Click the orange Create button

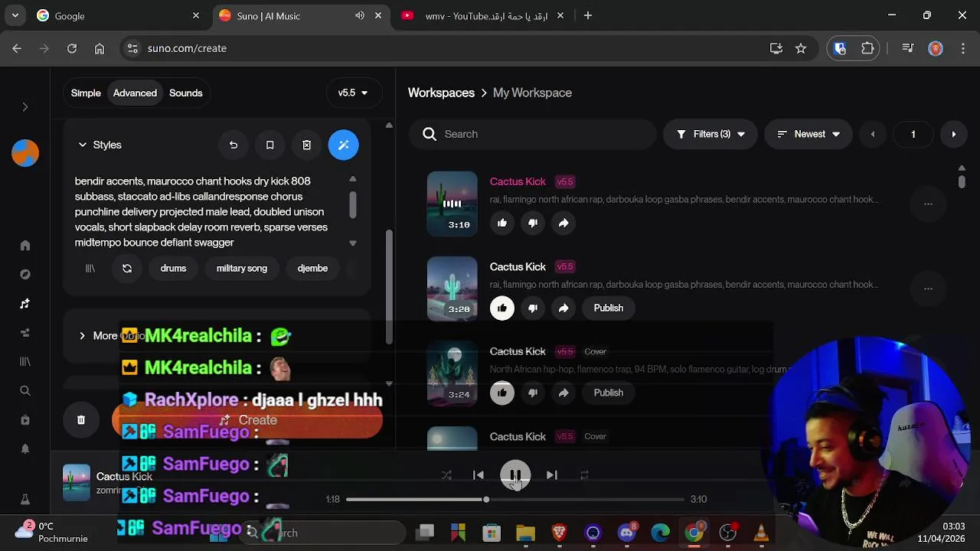tap(247, 420)
